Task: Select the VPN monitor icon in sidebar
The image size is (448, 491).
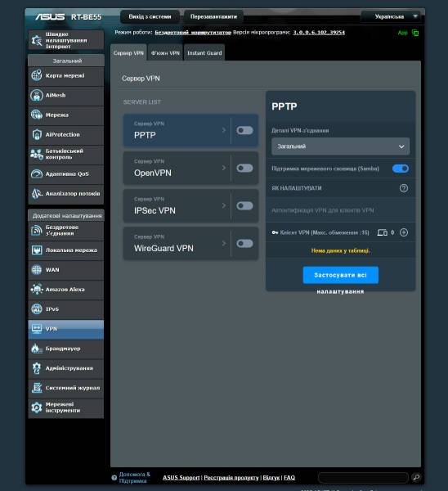Action: coord(37,328)
